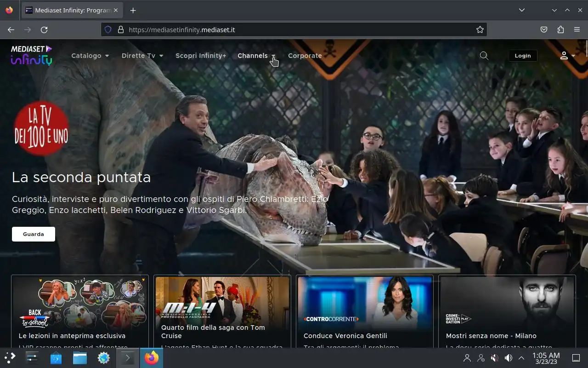Open the terminal taskbar icon

[x=127, y=357]
